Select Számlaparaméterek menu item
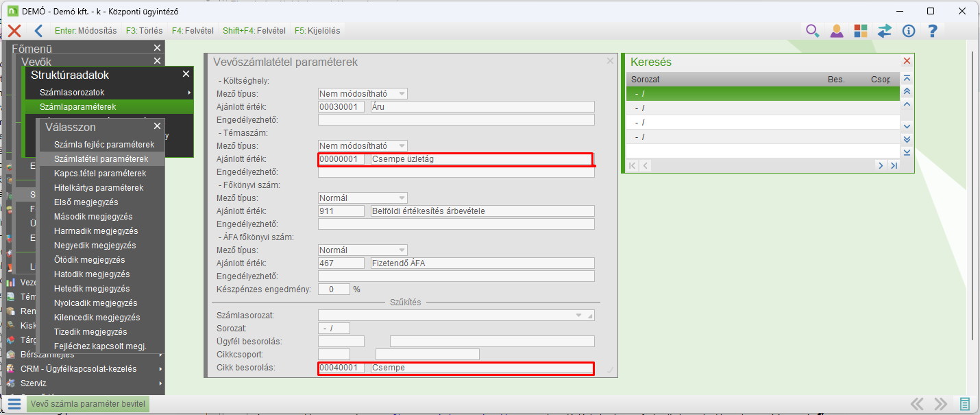Viewport: 980px width, 415px height. pos(108,107)
